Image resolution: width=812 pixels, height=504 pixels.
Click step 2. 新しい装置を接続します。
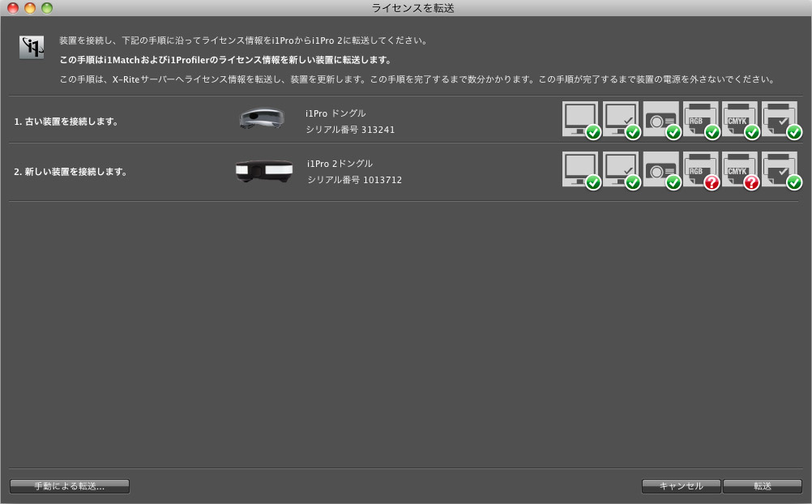(71, 172)
